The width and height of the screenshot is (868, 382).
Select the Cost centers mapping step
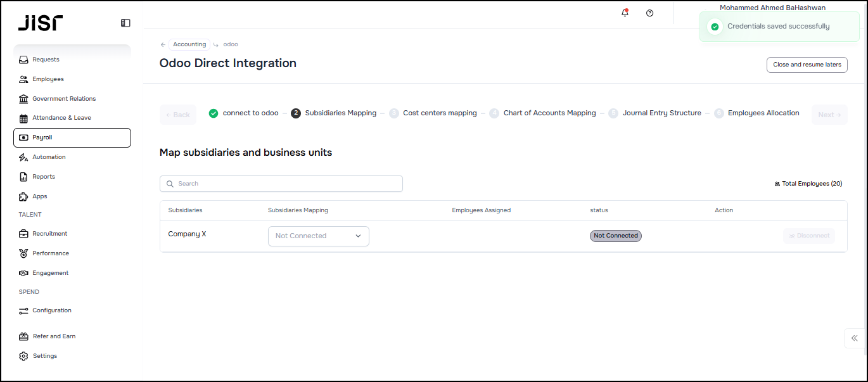[439, 113]
